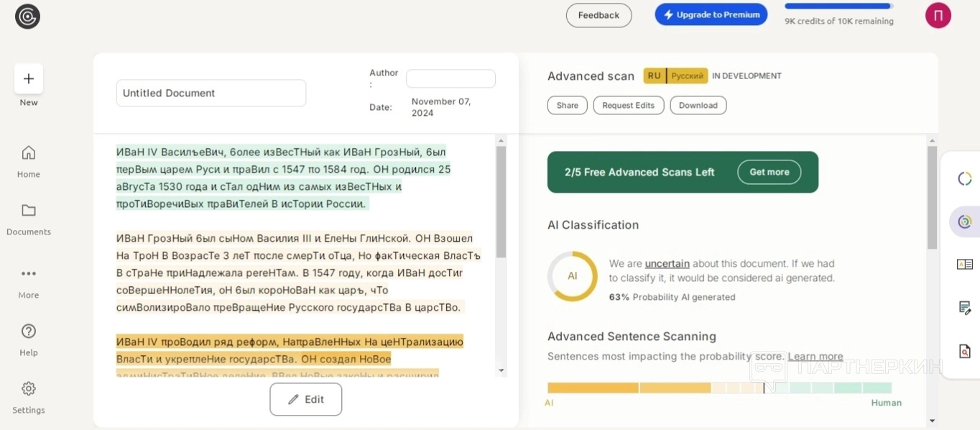Select the advanced scan spiral icon
Viewport: 980px width, 430px height.
(964, 221)
